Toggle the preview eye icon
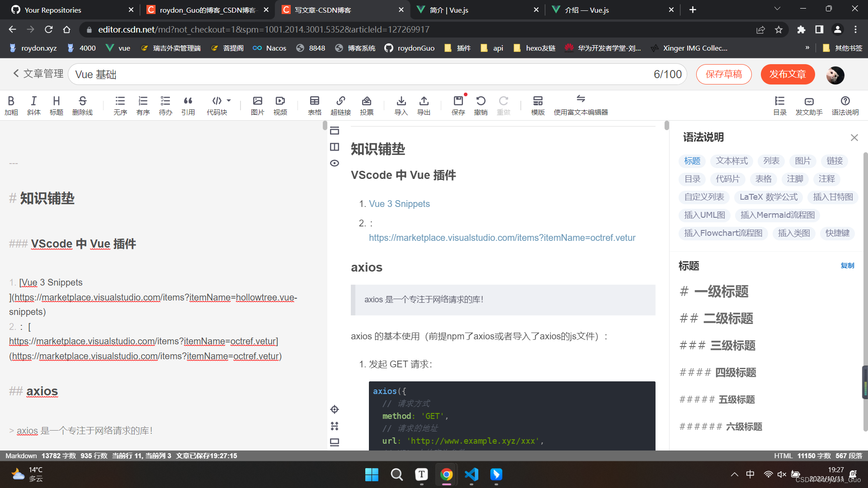868x488 pixels. tap(335, 163)
